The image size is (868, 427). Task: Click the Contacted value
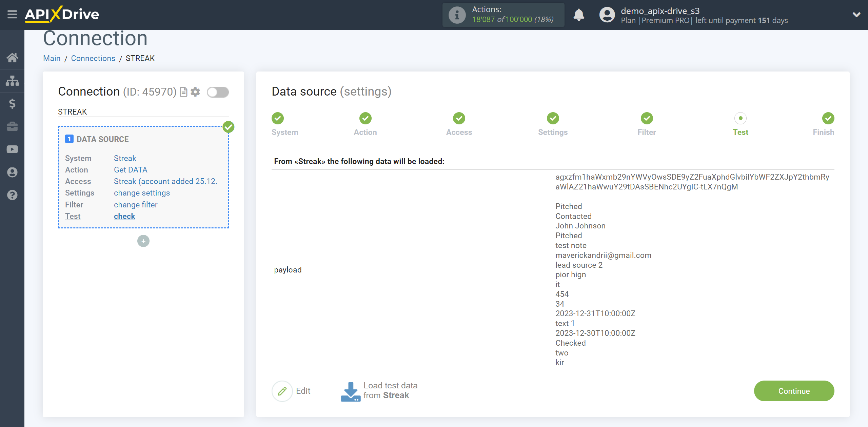573,216
